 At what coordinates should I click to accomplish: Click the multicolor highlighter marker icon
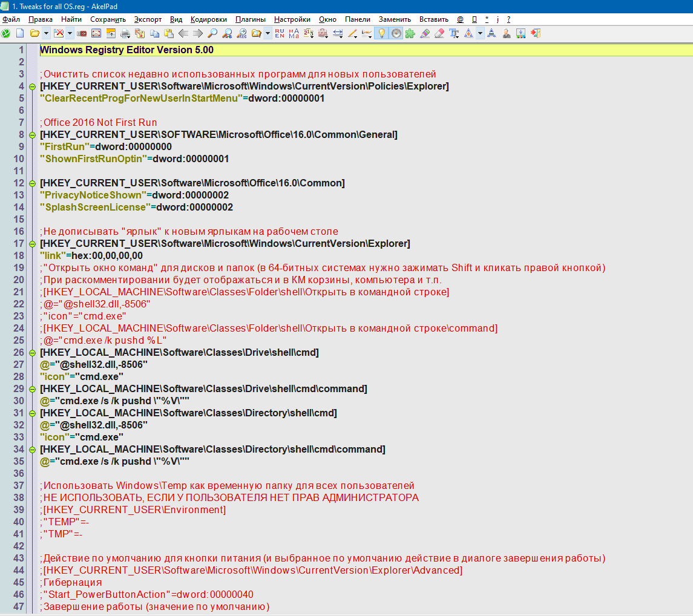click(425, 34)
